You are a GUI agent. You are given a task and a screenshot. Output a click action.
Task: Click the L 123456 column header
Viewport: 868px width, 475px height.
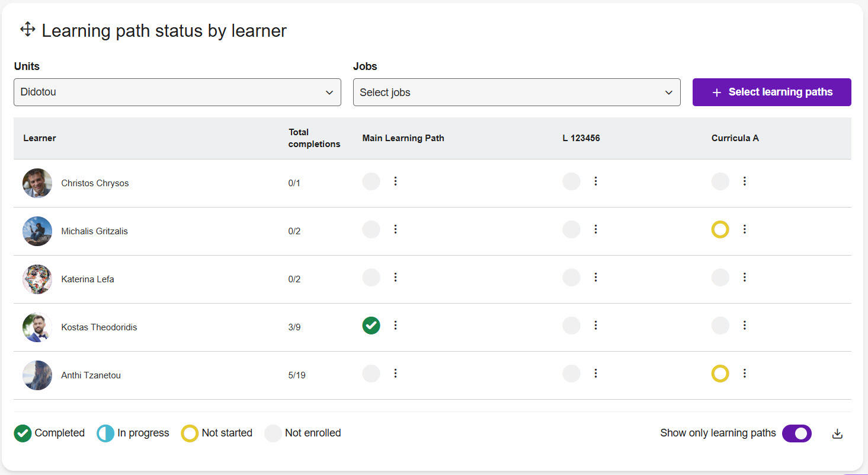tap(581, 138)
